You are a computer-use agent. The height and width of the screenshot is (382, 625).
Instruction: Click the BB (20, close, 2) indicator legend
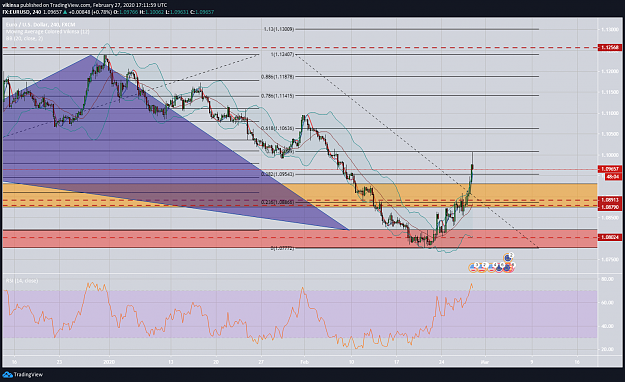[24, 38]
